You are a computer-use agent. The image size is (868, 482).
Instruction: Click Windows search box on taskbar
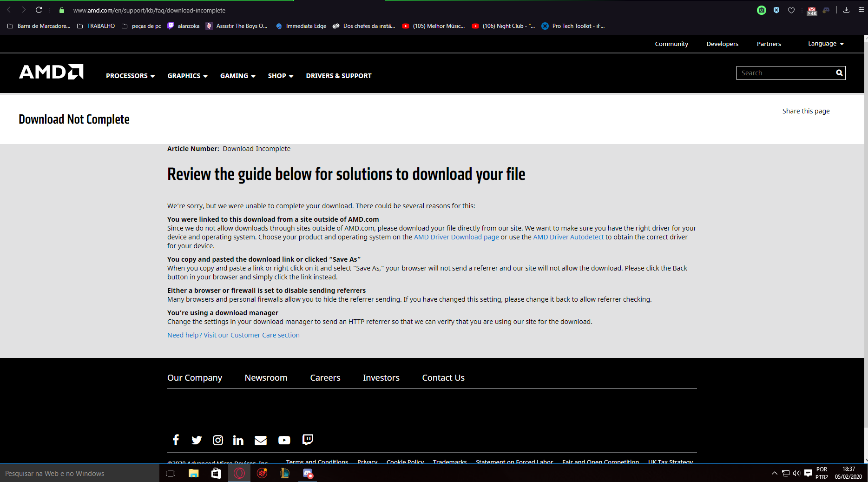pyautogui.click(x=79, y=473)
